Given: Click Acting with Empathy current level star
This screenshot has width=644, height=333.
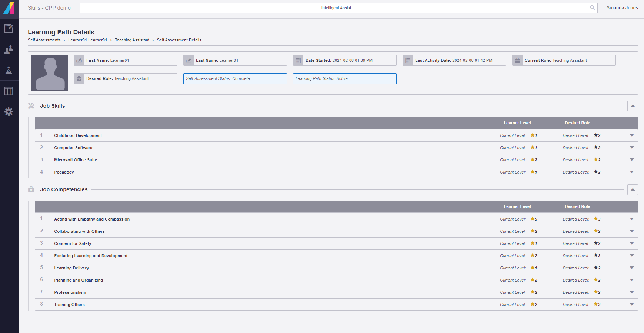Looking at the screenshot, I should [x=533, y=219].
